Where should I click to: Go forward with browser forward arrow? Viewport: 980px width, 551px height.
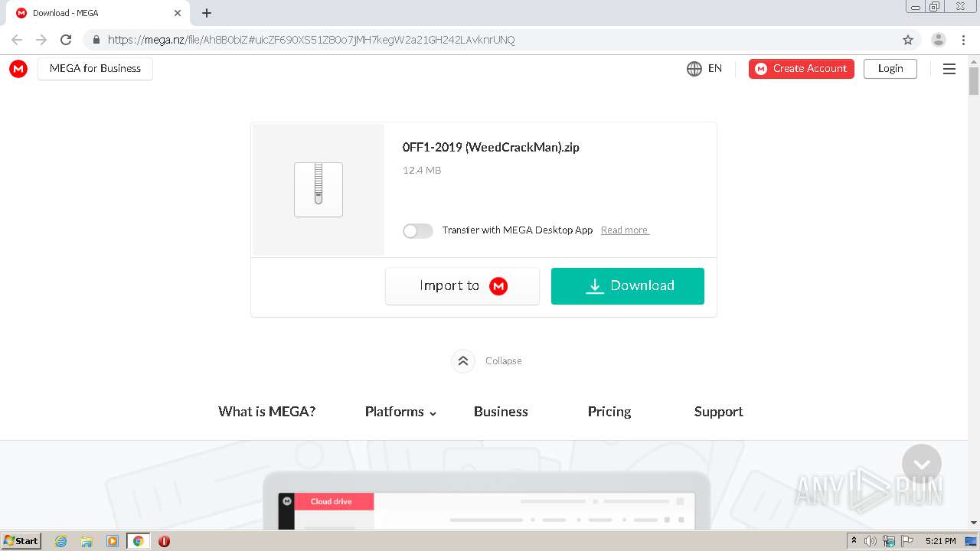(x=41, y=40)
